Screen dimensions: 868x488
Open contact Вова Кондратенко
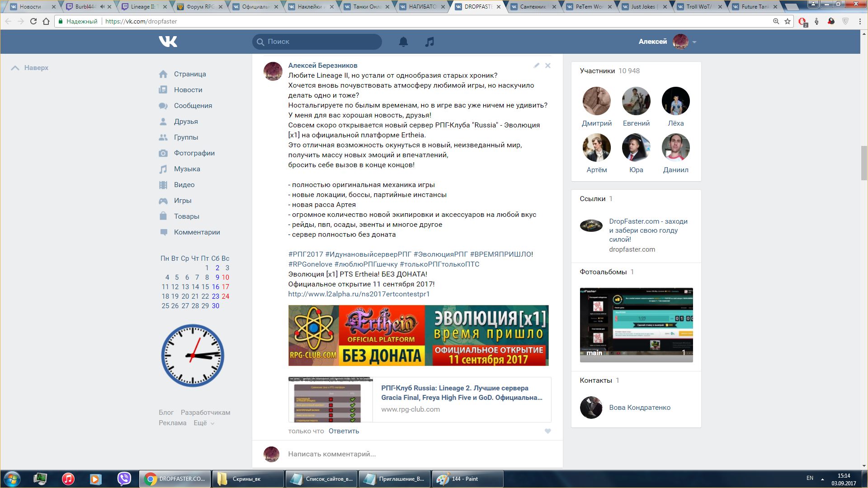[x=640, y=408]
